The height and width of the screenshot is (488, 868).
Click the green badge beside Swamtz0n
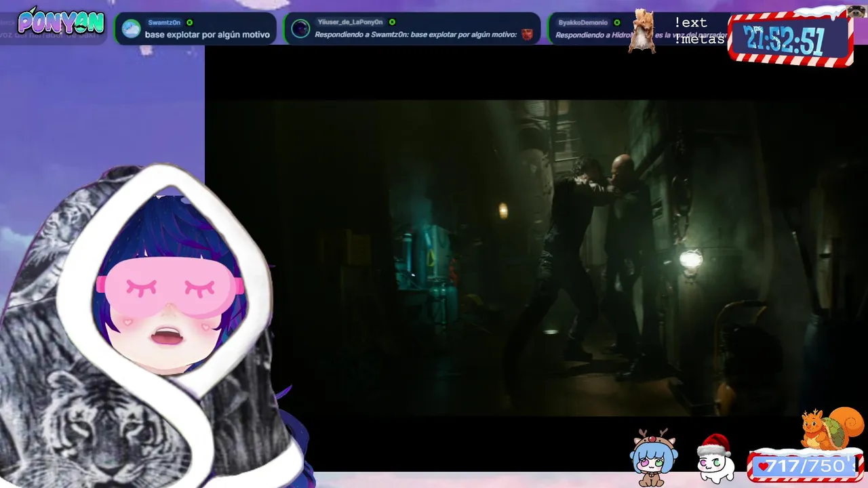(x=189, y=22)
